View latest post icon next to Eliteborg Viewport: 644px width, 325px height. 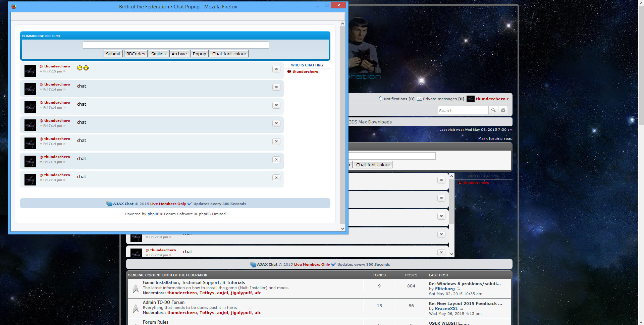tap(458, 289)
